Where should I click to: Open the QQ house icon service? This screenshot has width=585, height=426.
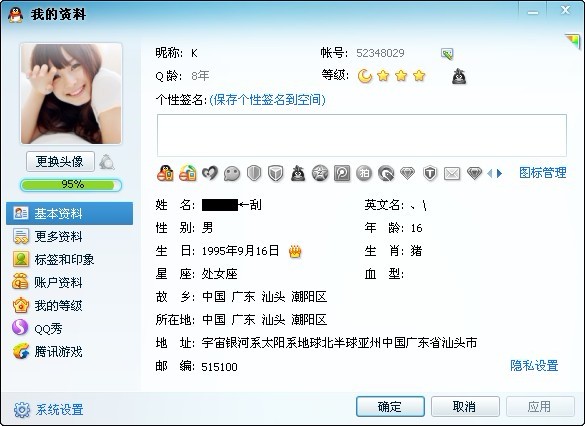coord(188,173)
